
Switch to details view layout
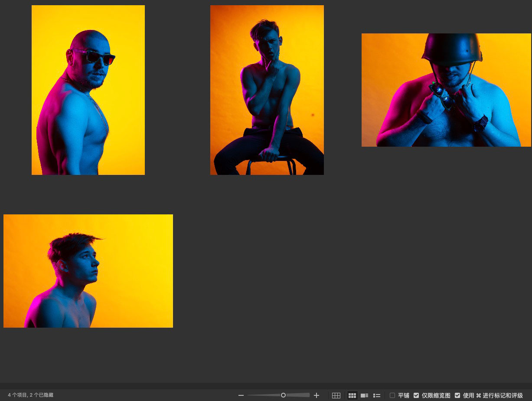tap(364, 395)
